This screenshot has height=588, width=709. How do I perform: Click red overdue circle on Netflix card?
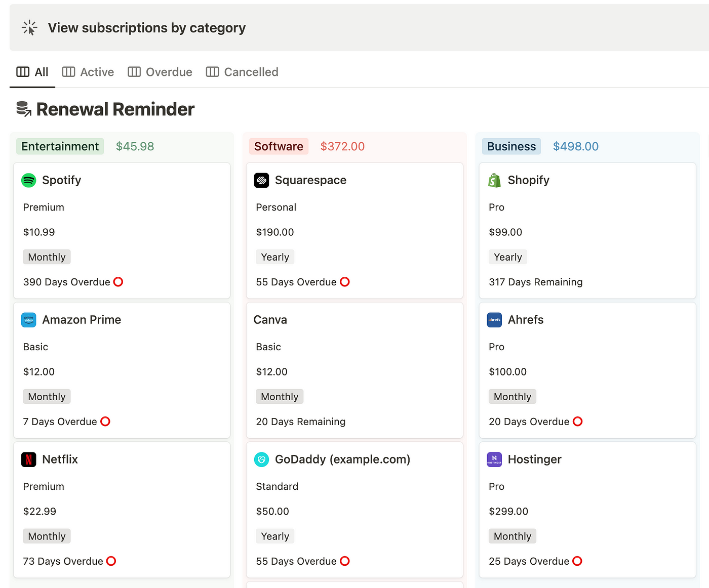[x=111, y=561]
